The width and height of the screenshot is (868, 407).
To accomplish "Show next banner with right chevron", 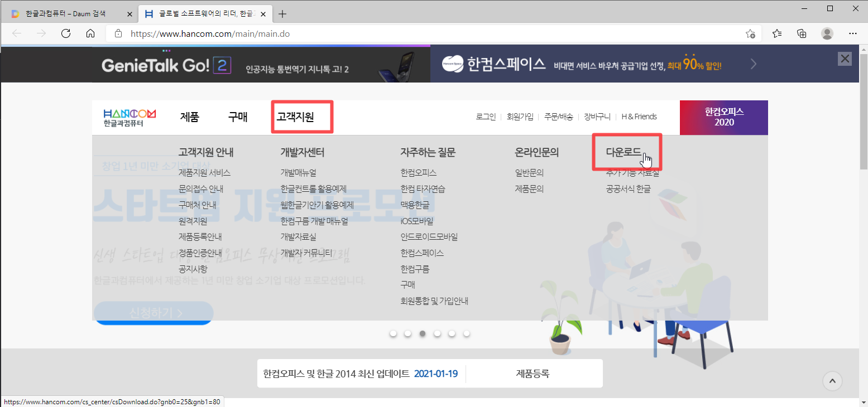I will 754,64.
